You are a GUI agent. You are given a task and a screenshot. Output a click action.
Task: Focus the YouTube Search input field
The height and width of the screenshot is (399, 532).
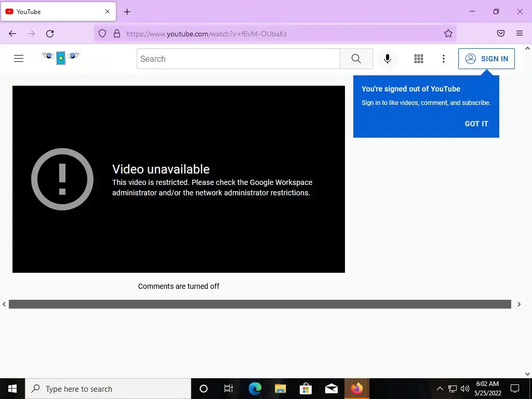(x=238, y=59)
